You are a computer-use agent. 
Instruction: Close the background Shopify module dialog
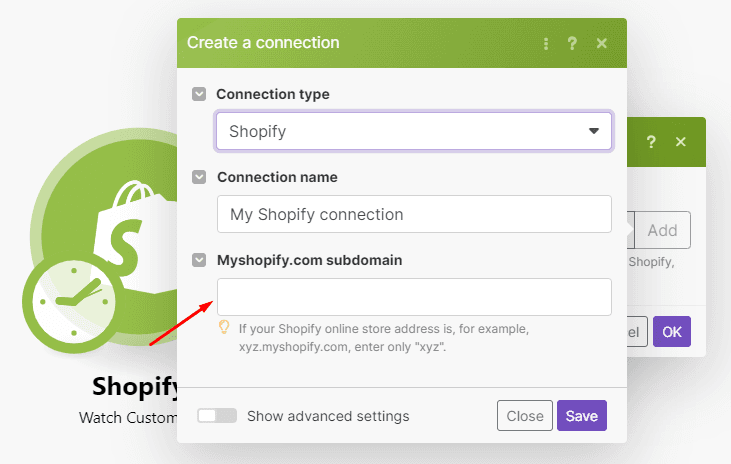coord(681,142)
